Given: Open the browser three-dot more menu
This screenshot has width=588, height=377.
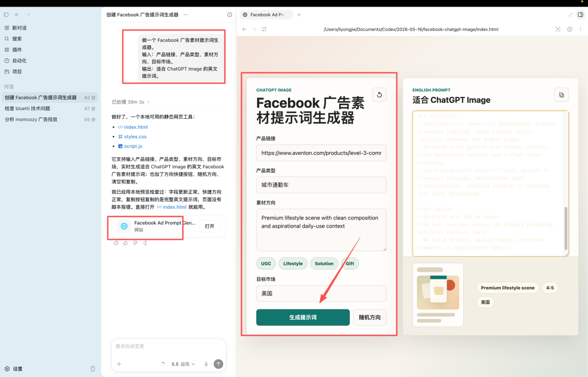Looking at the screenshot, I should (580, 29).
